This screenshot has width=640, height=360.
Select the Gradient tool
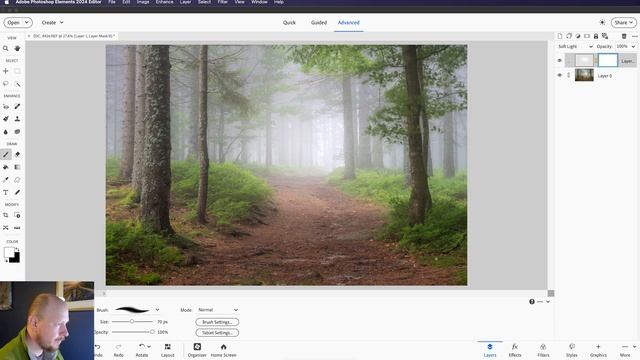click(x=17, y=167)
